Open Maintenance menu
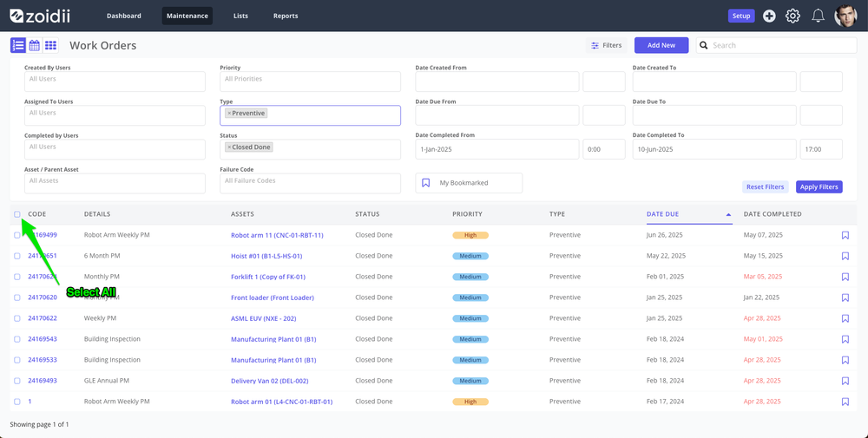Image resolution: width=868 pixels, height=438 pixels. click(x=187, y=16)
